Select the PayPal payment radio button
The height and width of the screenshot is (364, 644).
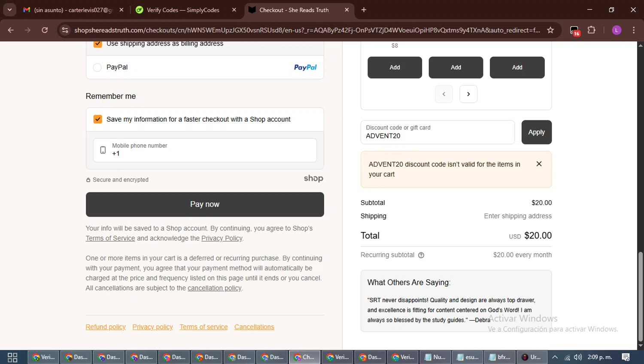[x=97, y=67]
